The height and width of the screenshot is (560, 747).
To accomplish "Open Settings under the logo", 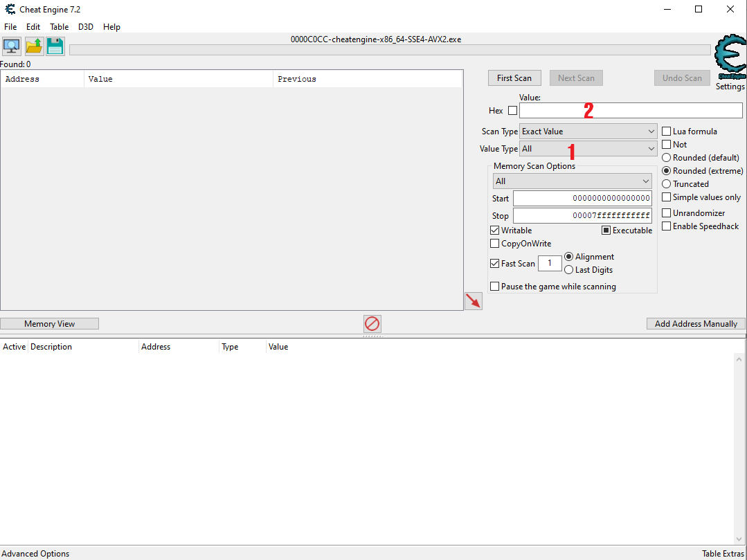I will tap(730, 87).
